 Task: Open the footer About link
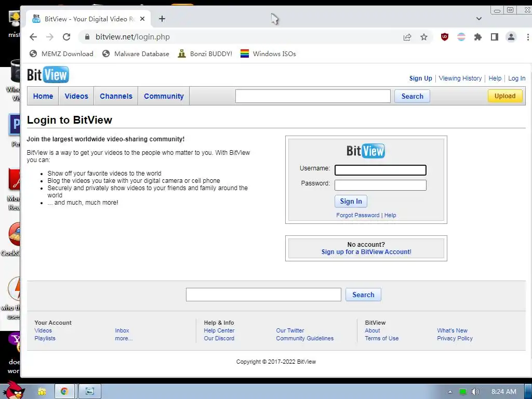372,330
